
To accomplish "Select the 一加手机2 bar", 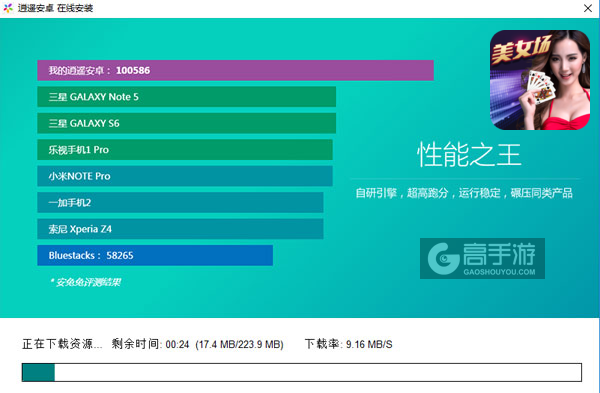I will point(180,202).
